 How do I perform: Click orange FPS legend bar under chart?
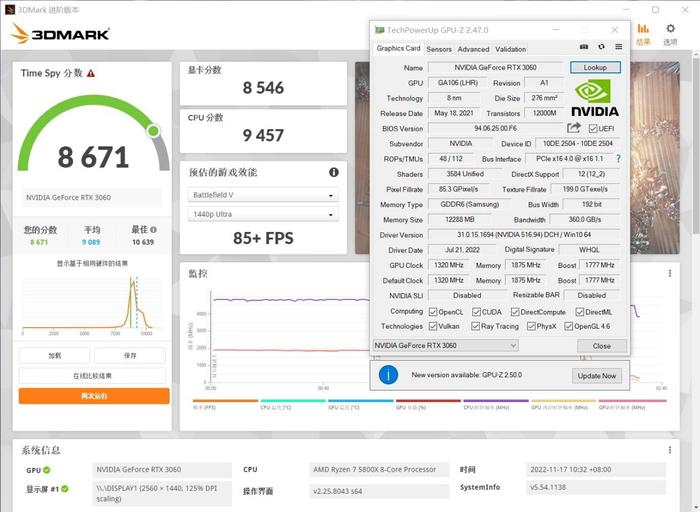point(225,401)
